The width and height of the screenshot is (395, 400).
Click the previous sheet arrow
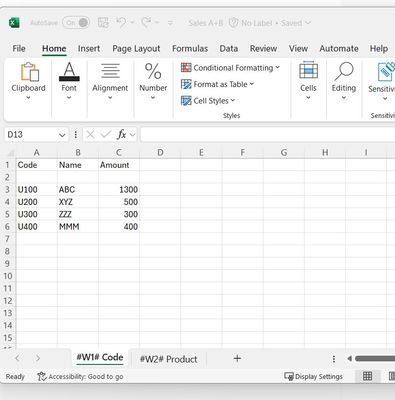point(17,358)
